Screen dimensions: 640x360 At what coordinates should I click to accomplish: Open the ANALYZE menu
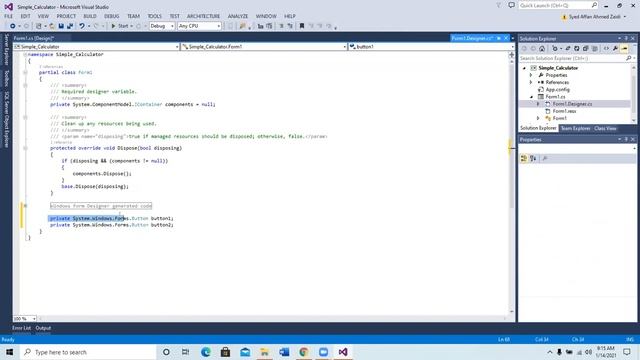[x=238, y=16]
